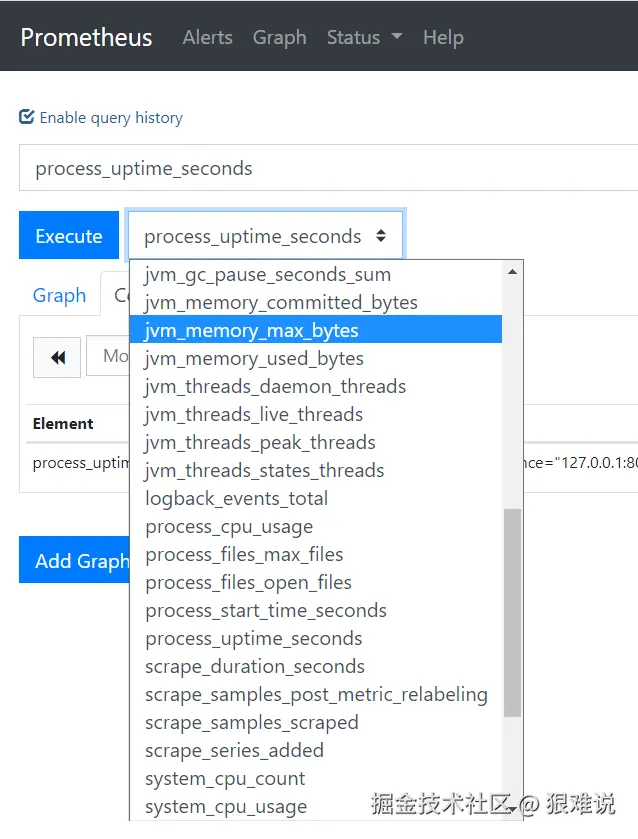Click the blue Execute button

(69, 235)
